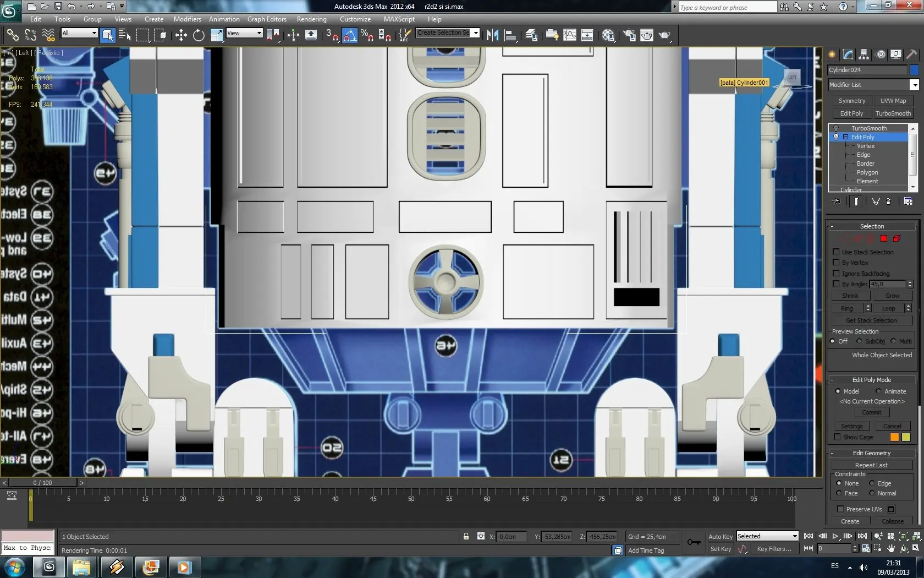Select the Animate radio button

tap(878, 391)
